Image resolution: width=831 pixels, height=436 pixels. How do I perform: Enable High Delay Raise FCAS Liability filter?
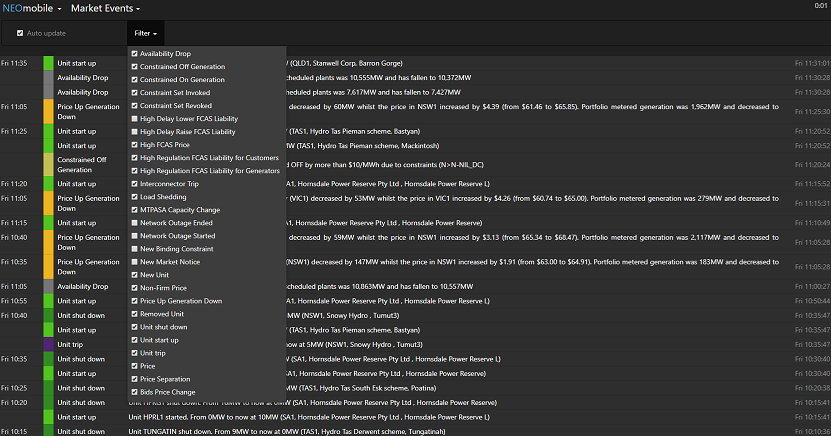[x=135, y=131]
